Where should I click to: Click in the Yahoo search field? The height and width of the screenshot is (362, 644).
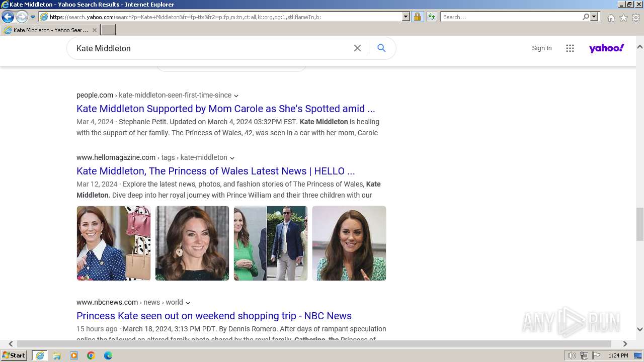click(211, 48)
